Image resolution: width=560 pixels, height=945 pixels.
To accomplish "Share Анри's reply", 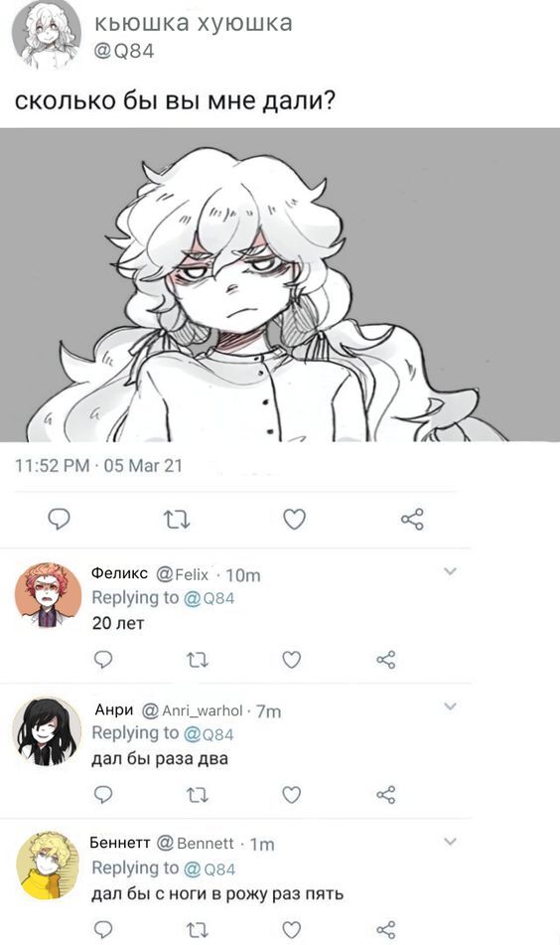I will pos(386,796).
